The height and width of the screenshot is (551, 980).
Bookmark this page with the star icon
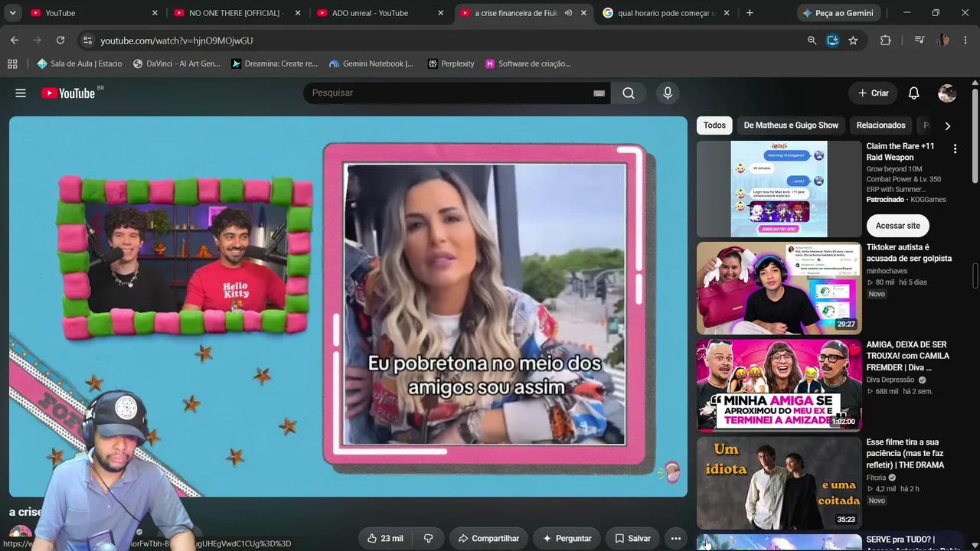tap(853, 41)
